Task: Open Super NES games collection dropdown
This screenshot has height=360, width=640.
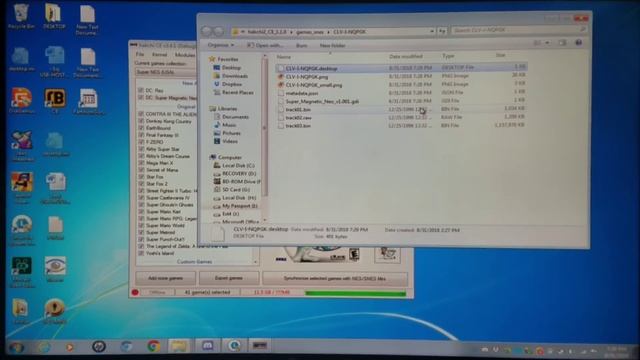Action: (x=165, y=72)
